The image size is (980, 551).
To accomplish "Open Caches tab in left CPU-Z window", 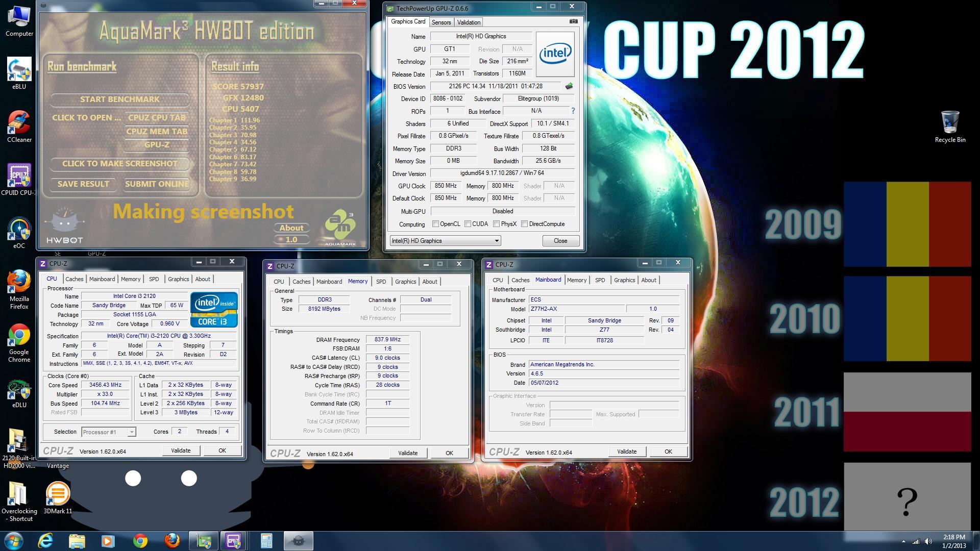I will [x=74, y=279].
